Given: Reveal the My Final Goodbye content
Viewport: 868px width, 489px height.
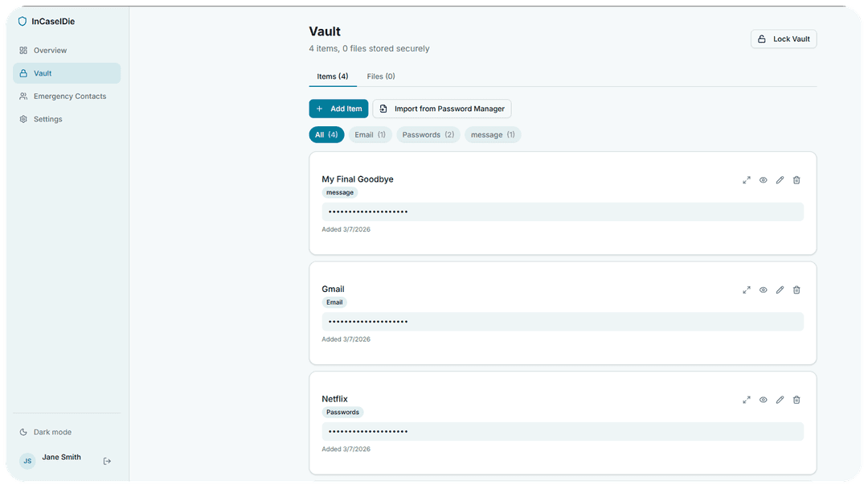Looking at the screenshot, I should tap(763, 180).
